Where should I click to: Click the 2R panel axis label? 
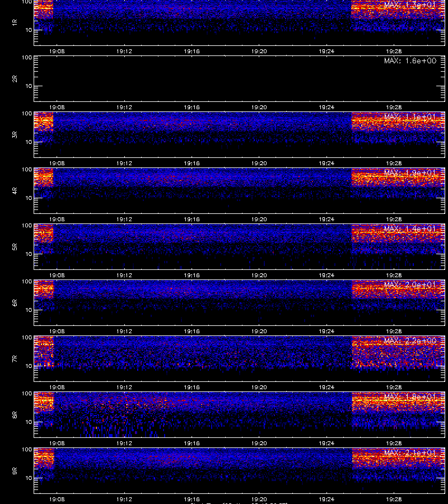(15, 79)
